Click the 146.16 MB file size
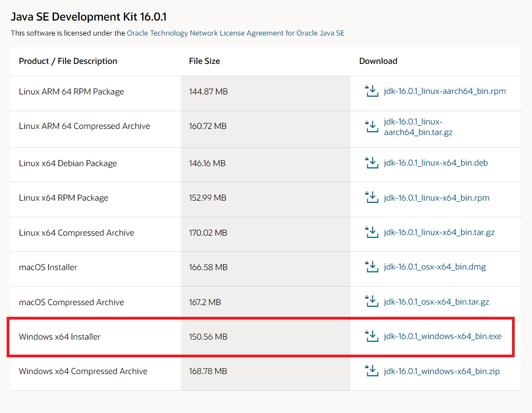This screenshot has height=413, width=532. point(208,163)
